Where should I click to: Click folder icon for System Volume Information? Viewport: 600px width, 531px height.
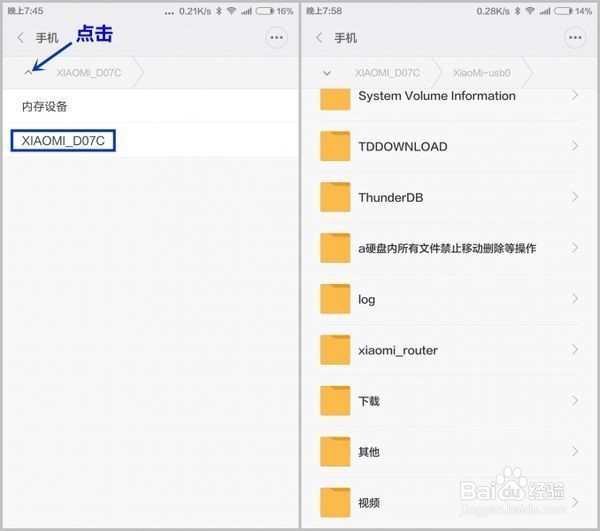click(x=335, y=99)
